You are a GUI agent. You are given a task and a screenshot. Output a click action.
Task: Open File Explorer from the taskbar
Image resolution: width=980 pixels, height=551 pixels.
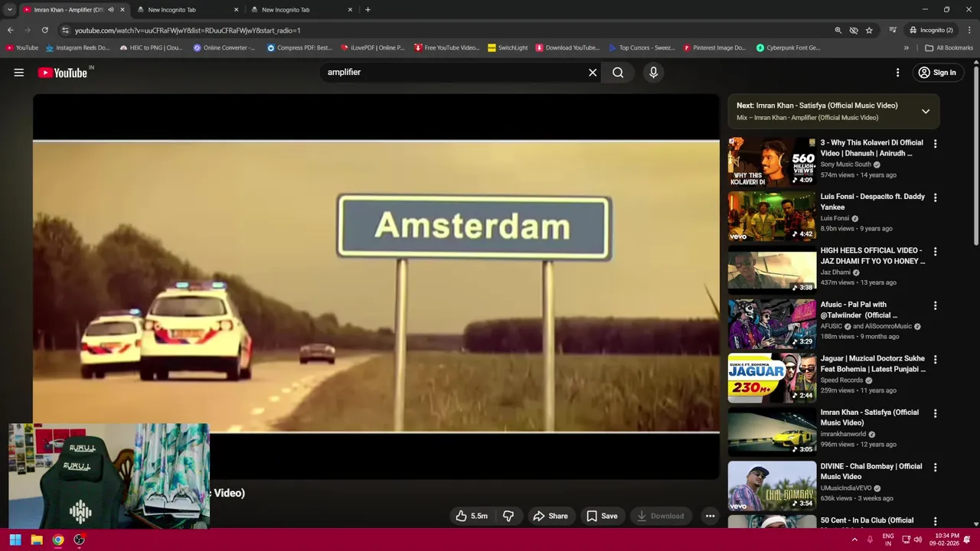37,540
